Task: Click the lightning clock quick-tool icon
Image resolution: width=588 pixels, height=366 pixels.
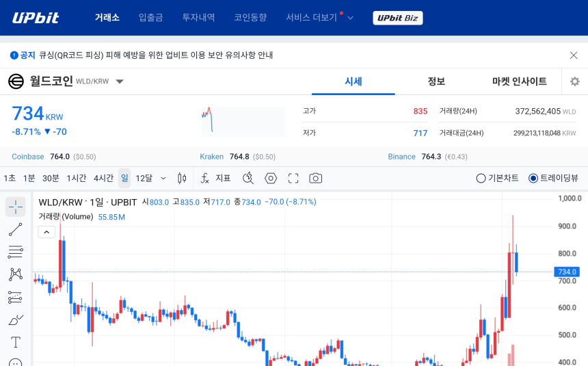Action: [248, 179]
